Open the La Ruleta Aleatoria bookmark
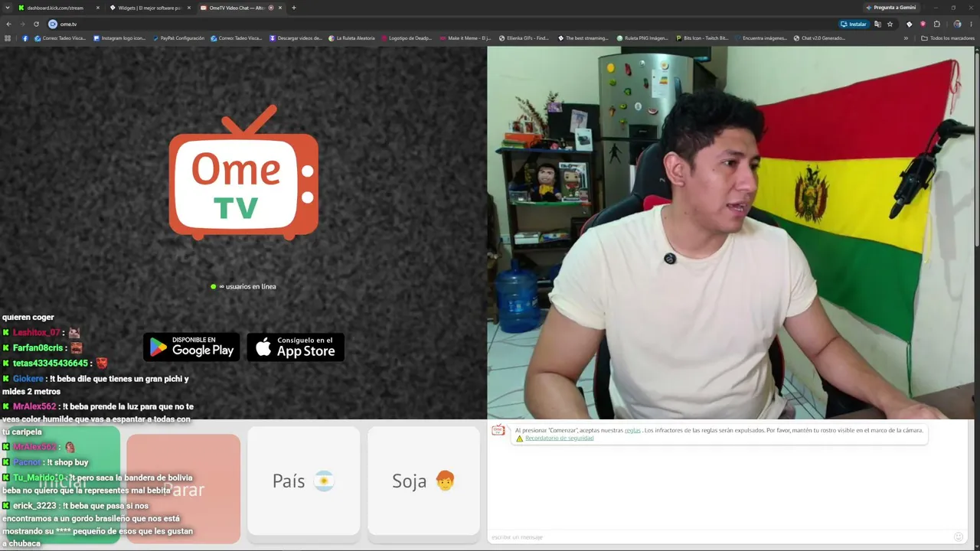The height and width of the screenshot is (551, 980). [351, 38]
